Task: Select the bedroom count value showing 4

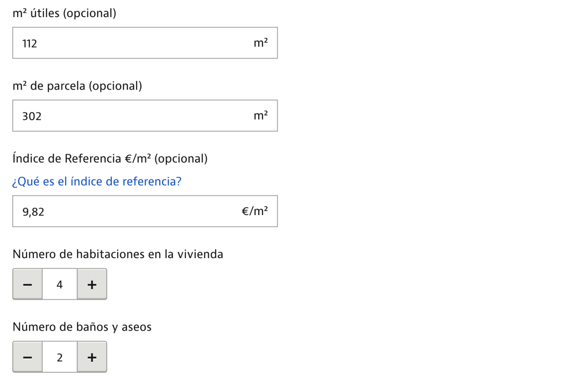Action: tap(59, 284)
